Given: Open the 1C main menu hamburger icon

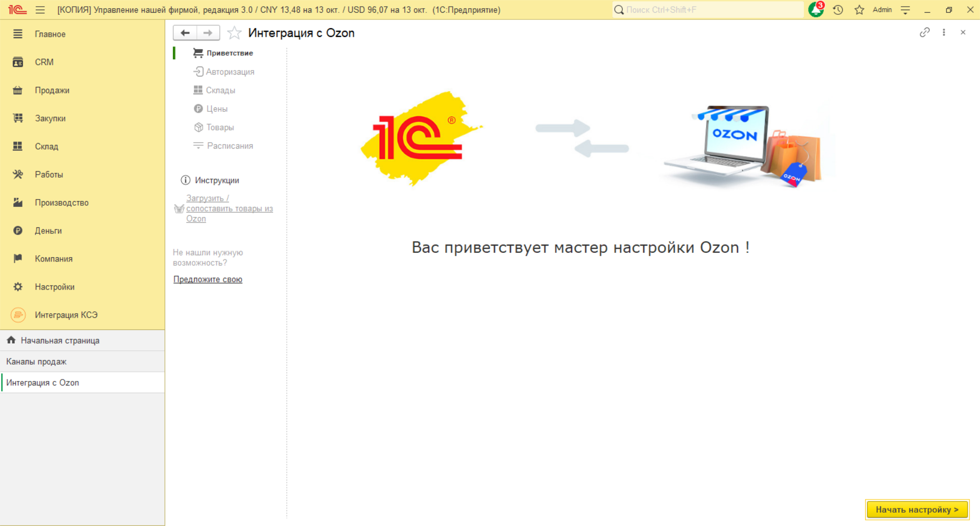Looking at the screenshot, I should 40,10.
